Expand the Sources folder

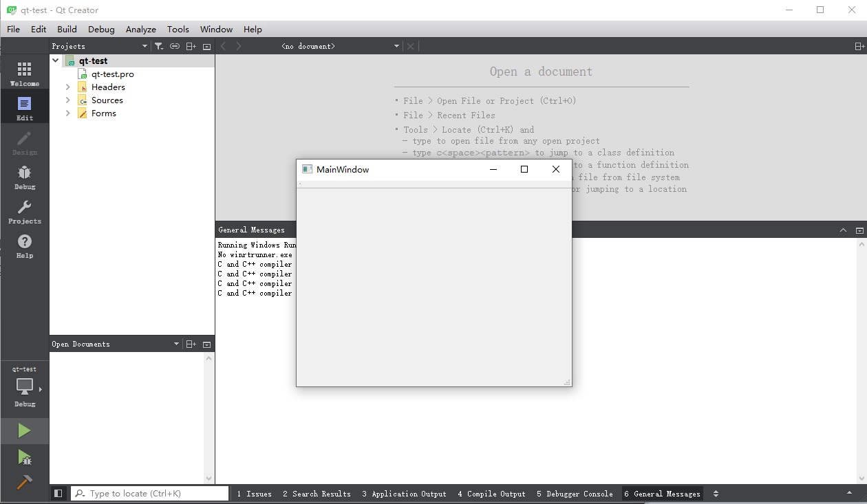pyautogui.click(x=67, y=100)
